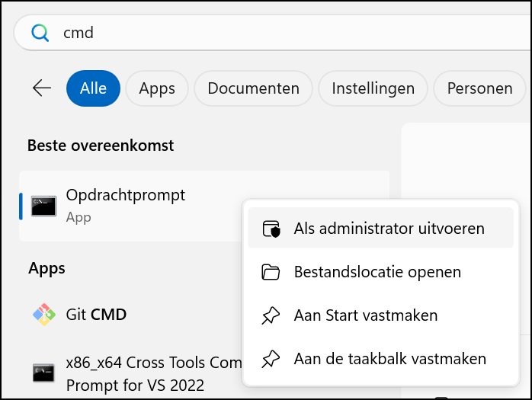Click the search field containing cmd

click(273, 33)
